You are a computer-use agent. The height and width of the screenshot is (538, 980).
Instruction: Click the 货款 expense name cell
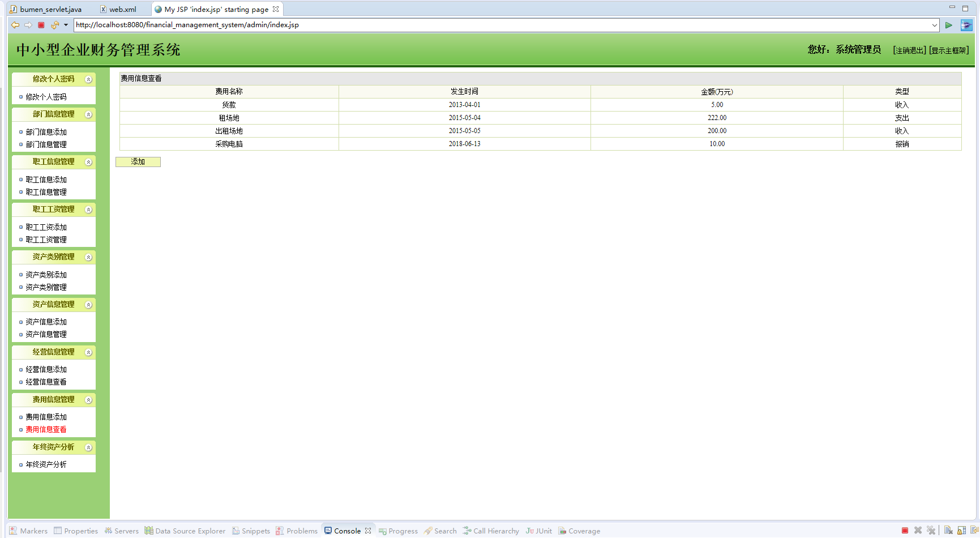click(229, 105)
